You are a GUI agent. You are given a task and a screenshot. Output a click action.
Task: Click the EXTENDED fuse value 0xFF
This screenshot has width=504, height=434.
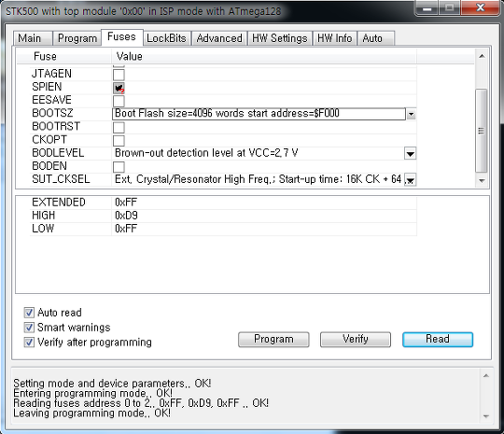pos(126,203)
